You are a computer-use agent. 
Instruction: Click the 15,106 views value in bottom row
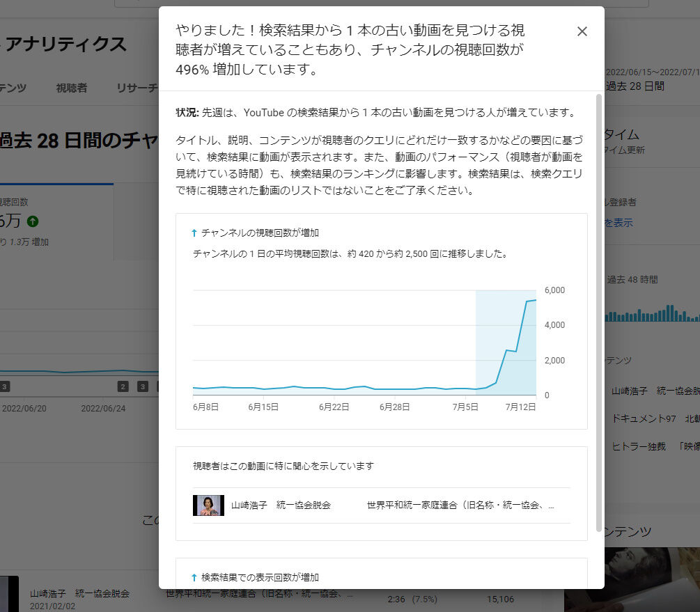tap(500, 599)
